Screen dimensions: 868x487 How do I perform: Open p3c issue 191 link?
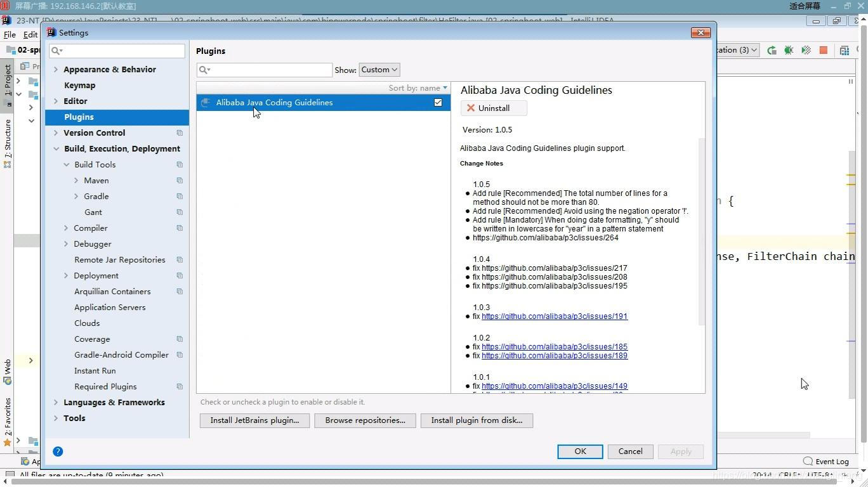click(555, 316)
